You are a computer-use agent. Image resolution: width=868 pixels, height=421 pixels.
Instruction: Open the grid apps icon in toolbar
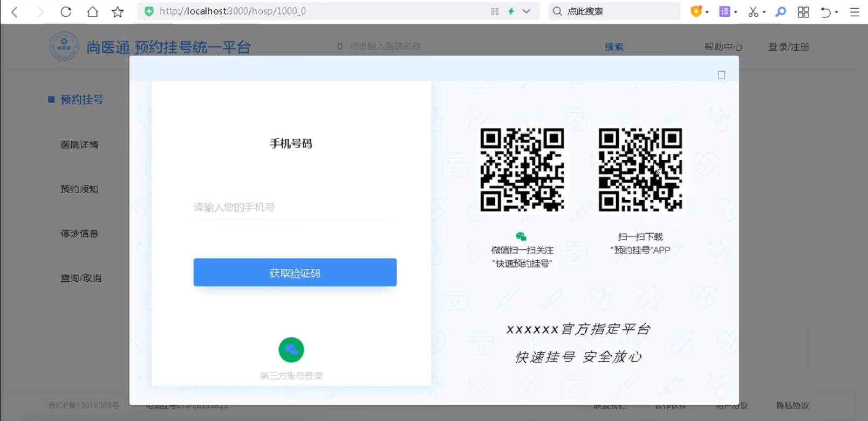pos(803,11)
